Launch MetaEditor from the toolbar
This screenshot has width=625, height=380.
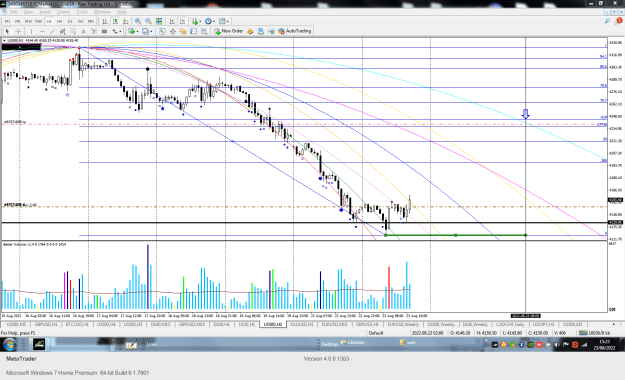tap(250, 31)
